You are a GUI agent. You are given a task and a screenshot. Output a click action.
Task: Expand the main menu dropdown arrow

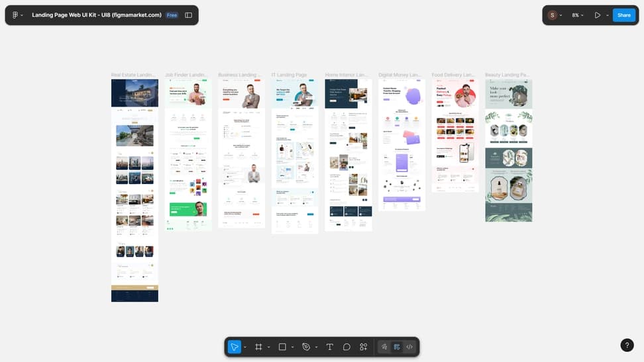tap(22, 15)
